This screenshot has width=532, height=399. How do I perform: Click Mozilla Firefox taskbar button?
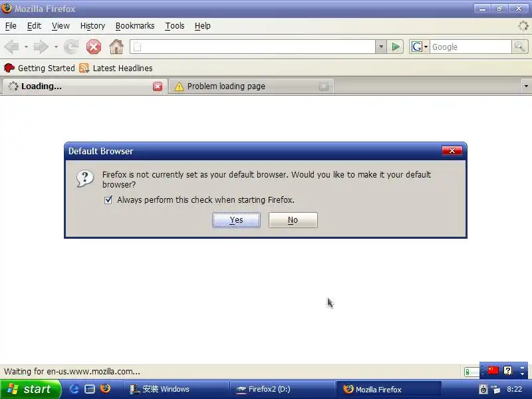[x=389, y=389]
